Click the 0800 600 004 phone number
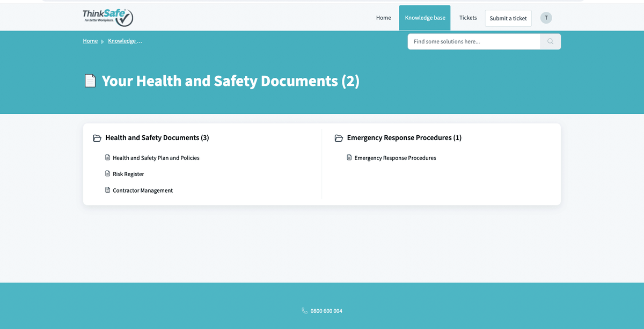Viewport: 644px width, 329px height. pos(326,310)
